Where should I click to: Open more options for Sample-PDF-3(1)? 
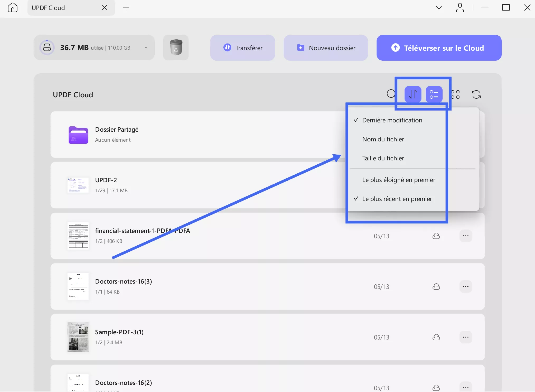click(x=466, y=337)
